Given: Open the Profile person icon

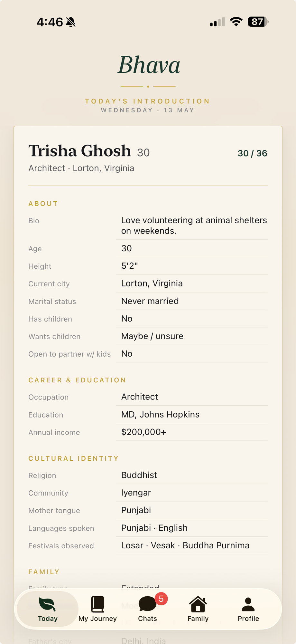Looking at the screenshot, I should (x=248, y=604).
